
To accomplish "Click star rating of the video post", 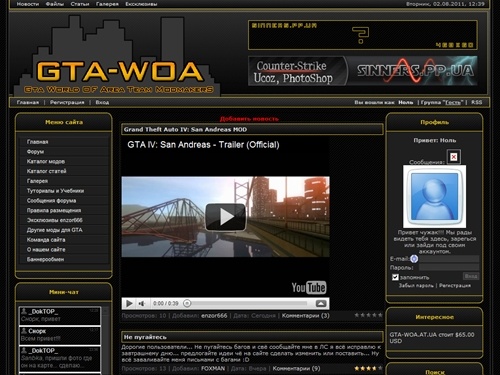I will click(368, 315).
